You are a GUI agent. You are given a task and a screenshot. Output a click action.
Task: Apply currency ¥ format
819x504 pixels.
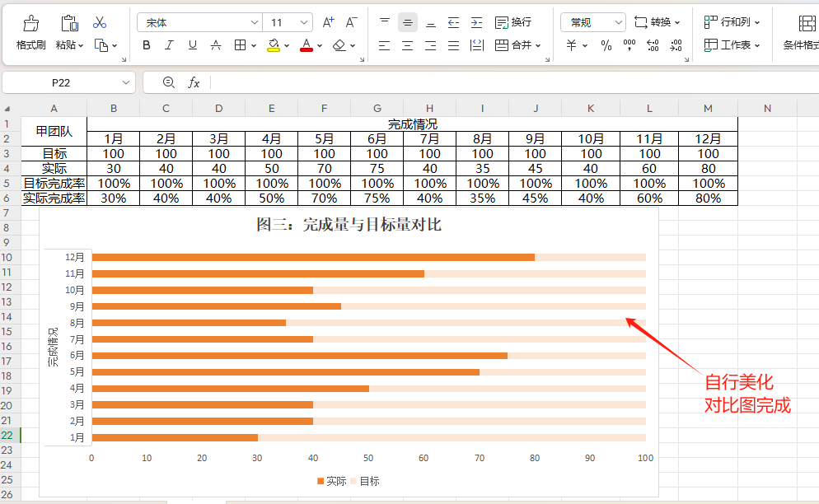click(572, 45)
